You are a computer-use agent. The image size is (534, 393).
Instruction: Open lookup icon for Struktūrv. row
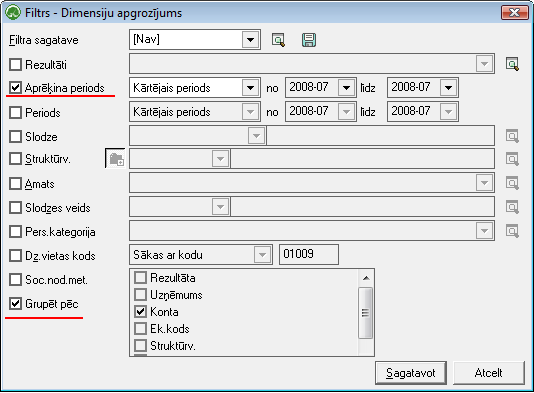(x=512, y=159)
